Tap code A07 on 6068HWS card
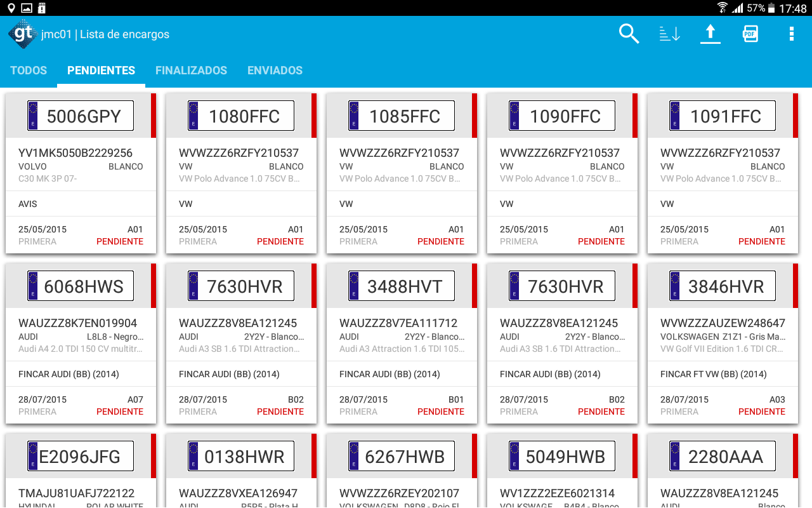The height and width of the screenshot is (508, 812). pyautogui.click(x=135, y=399)
